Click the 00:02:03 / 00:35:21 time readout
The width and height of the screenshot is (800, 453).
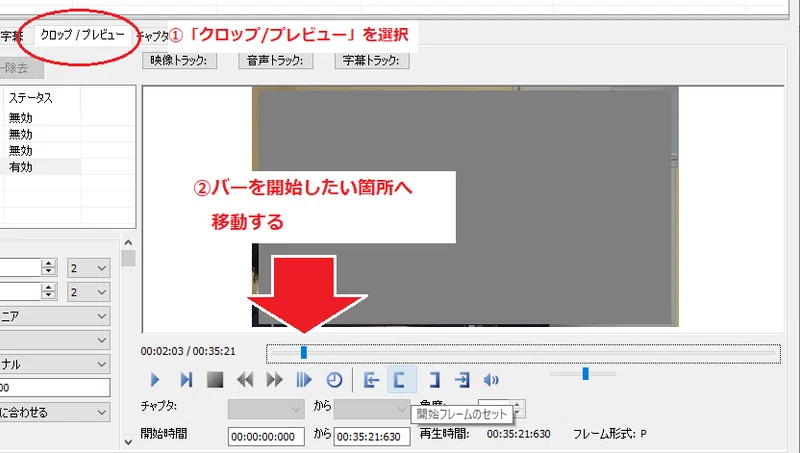pos(188,351)
